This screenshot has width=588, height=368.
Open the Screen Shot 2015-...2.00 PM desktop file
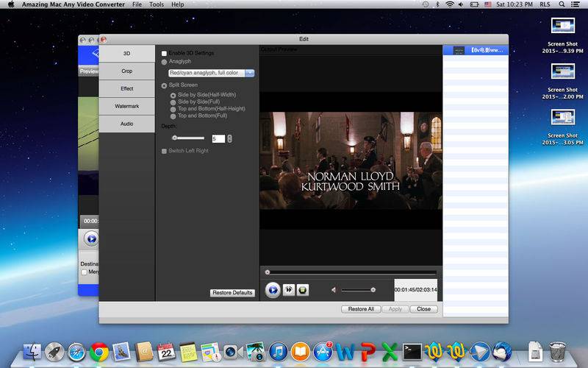562,82
